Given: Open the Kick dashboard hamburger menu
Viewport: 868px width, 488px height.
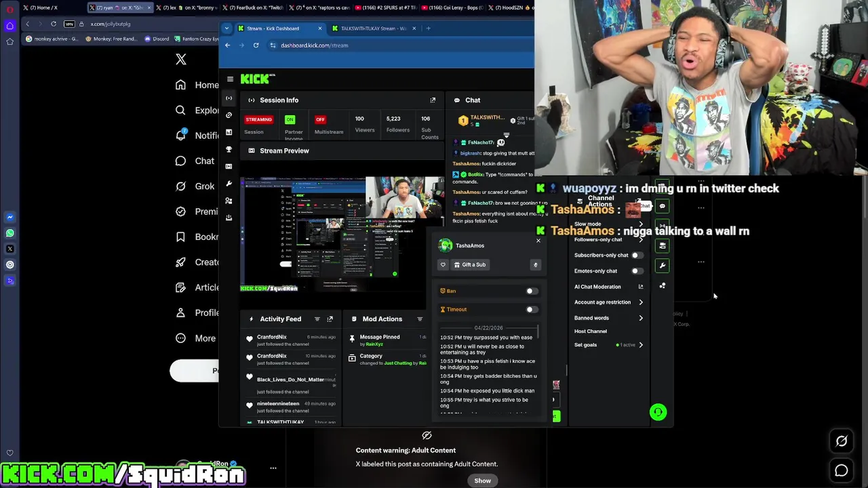Looking at the screenshot, I should click(231, 79).
